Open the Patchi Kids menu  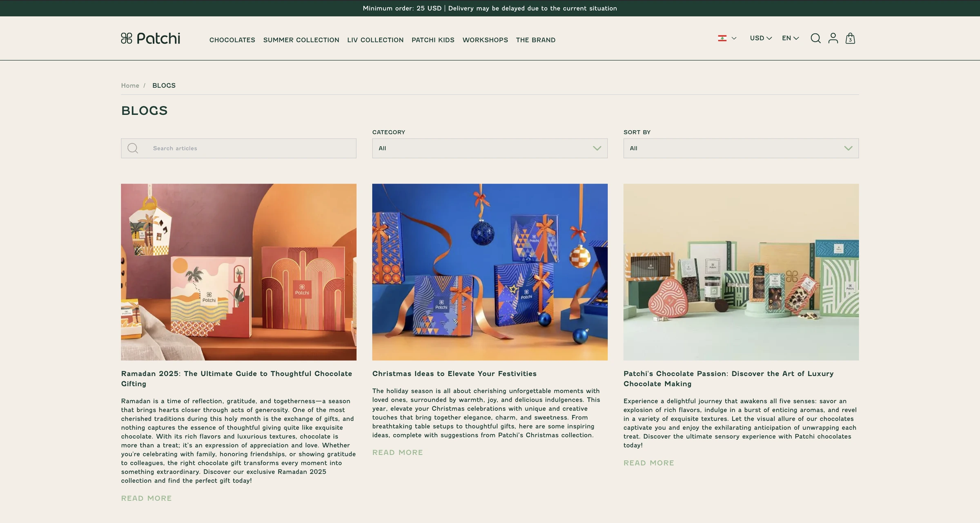point(433,40)
